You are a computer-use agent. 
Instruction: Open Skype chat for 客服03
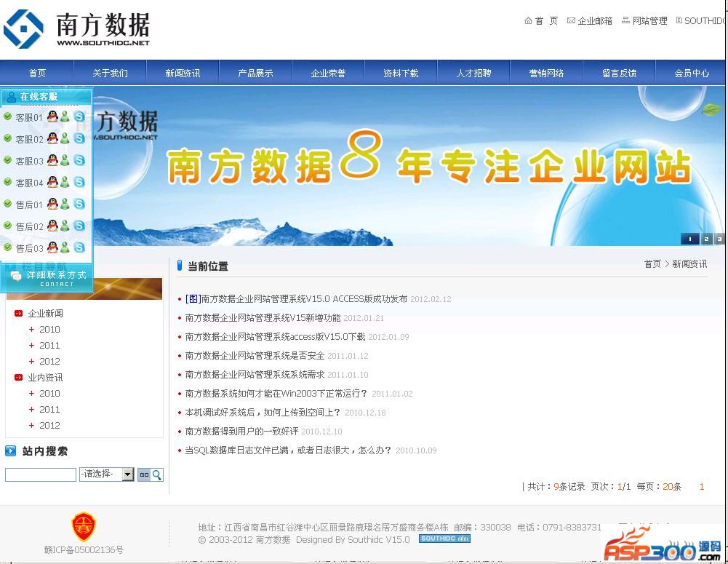point(79,160)
